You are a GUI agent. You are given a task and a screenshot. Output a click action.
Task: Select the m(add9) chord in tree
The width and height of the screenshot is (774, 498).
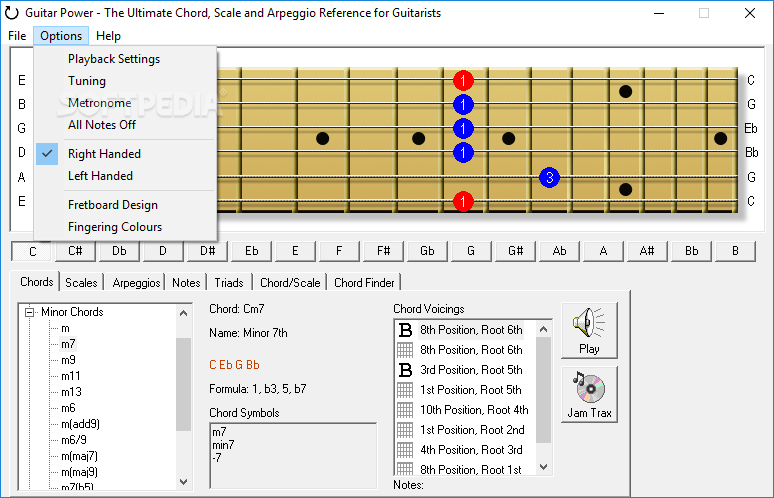pyautogui.click(x=80, y=424)
